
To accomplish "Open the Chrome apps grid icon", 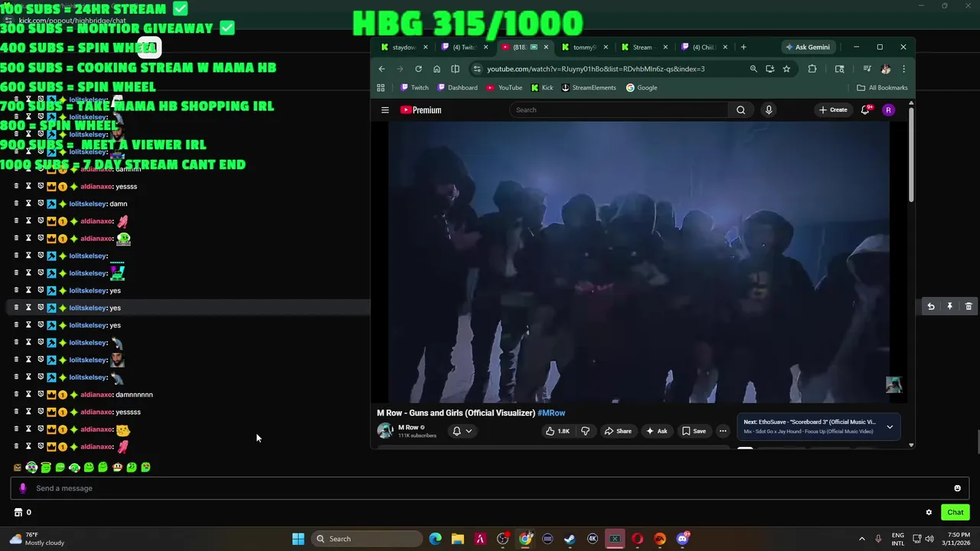I will coord(381,88).
